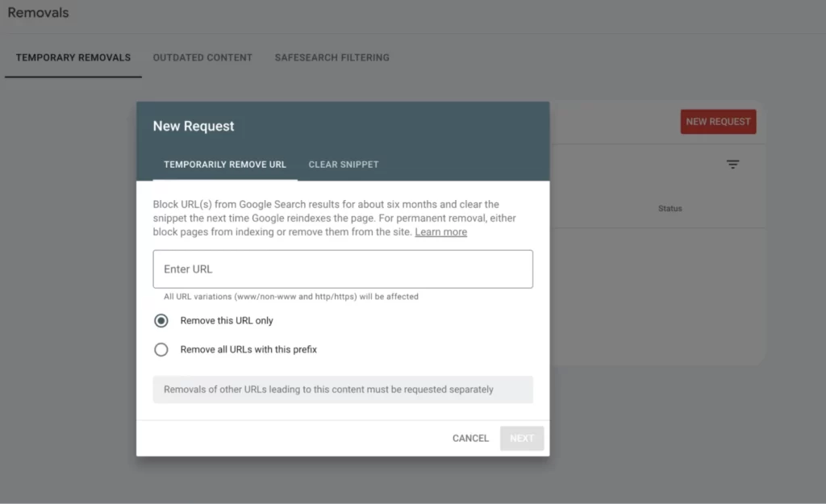
Task: Choose 'Remove all URLs with this prefix'
Action: (x=161, y=350)
